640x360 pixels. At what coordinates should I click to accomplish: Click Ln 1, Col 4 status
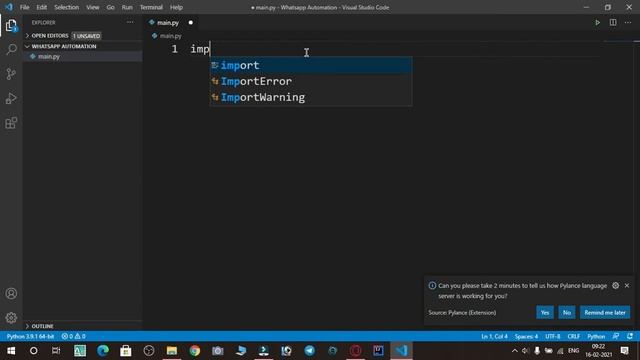(x=494, y=336)
